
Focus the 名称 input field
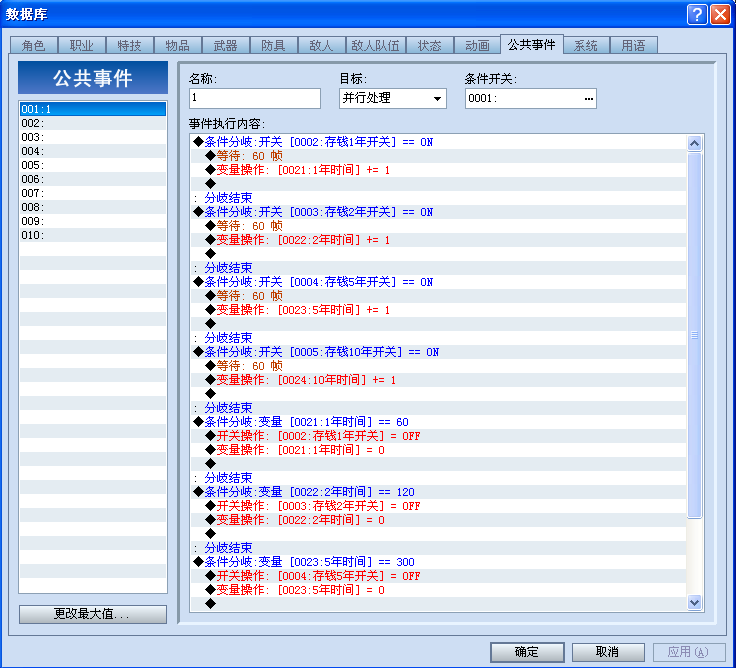tap(255, 99)
